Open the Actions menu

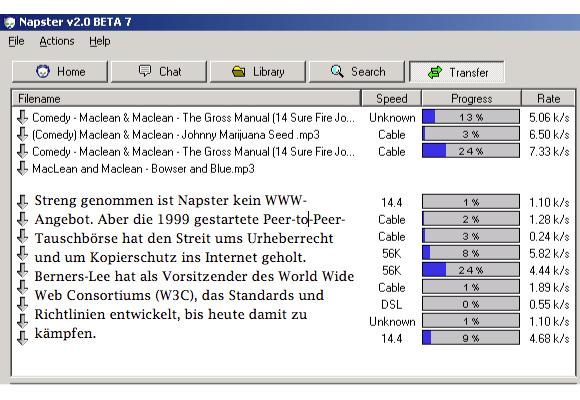57,41
